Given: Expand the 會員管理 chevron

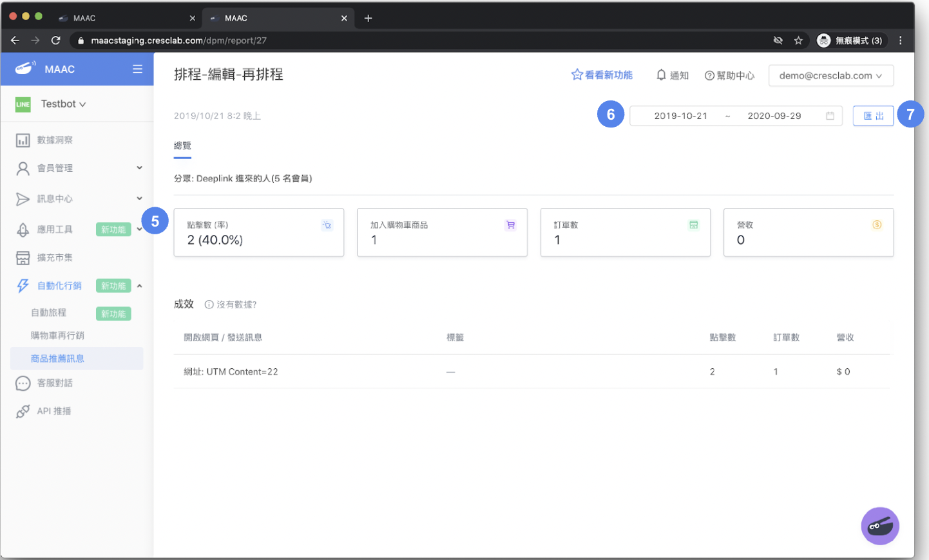Looking at the screenshot, I should (x=139, y=168).
